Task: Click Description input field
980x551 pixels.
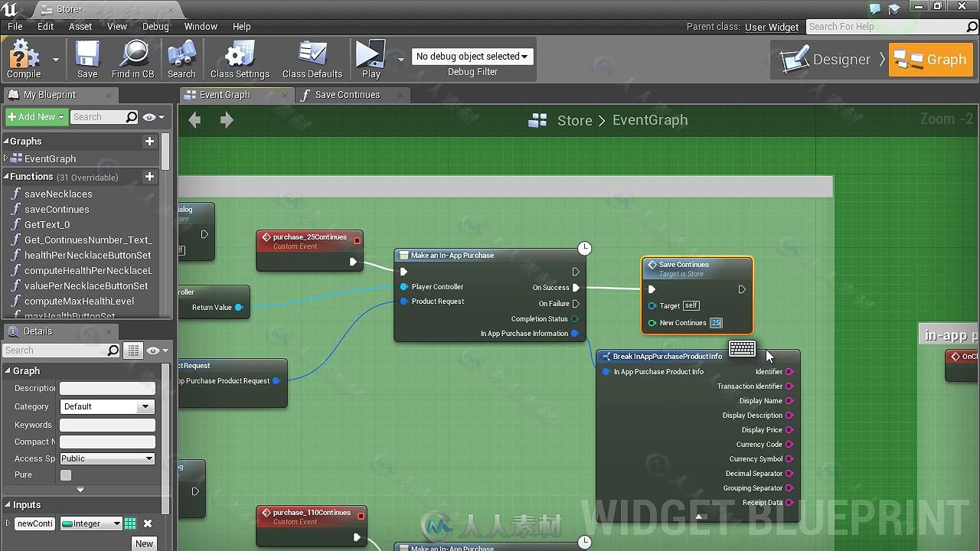Action: [107, 388]
